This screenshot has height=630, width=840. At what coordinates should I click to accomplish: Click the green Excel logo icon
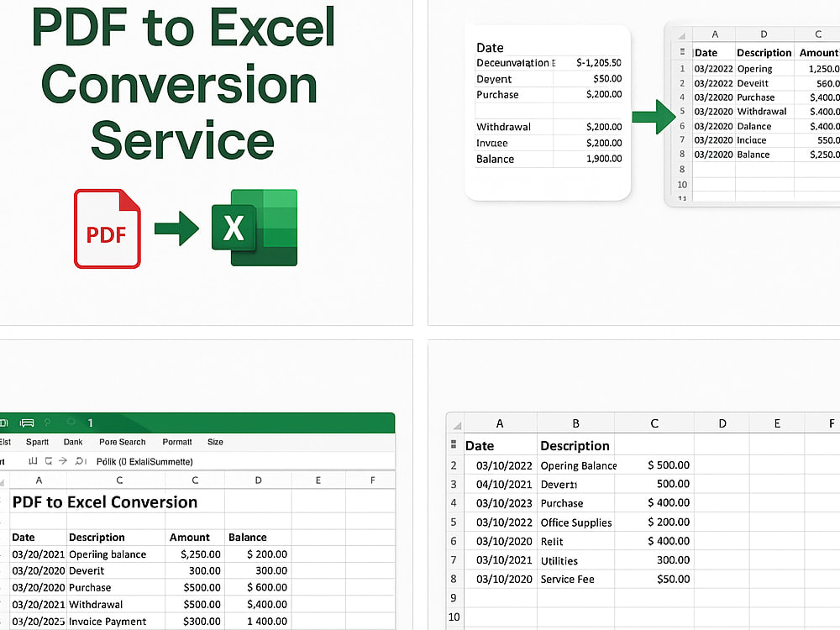tap(255, 228)
